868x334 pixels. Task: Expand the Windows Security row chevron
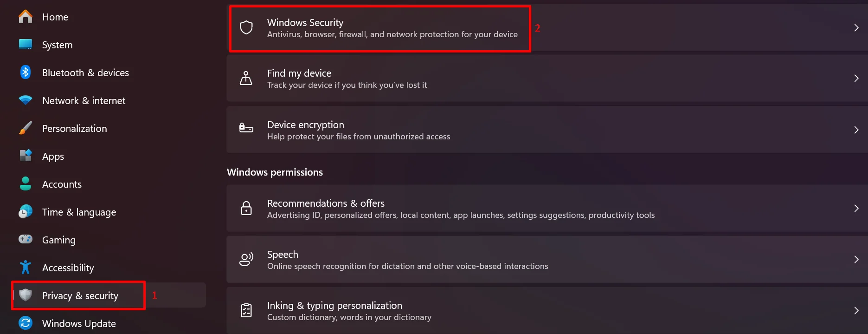click(856, 27)
